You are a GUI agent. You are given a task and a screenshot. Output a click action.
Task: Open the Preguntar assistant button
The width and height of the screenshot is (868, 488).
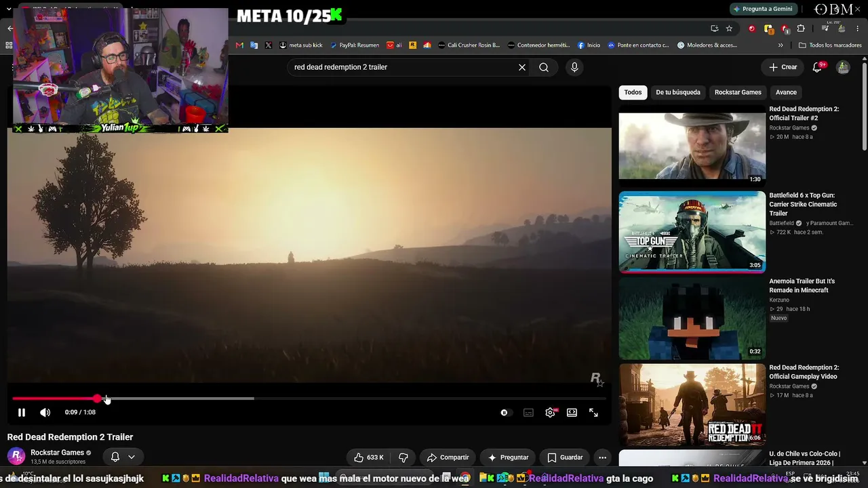pyautogui.click(x=508, y=457)
